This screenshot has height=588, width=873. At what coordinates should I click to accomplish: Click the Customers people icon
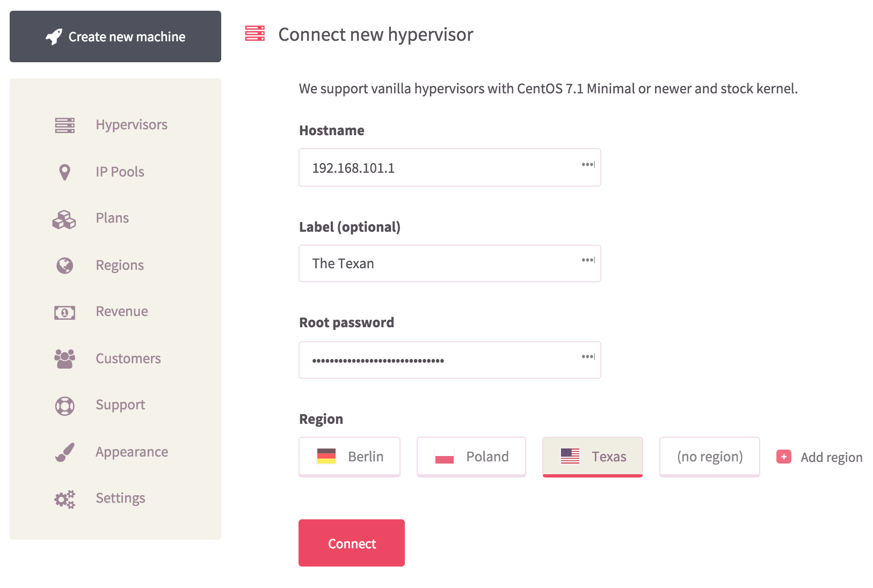(x=64, y=359)
